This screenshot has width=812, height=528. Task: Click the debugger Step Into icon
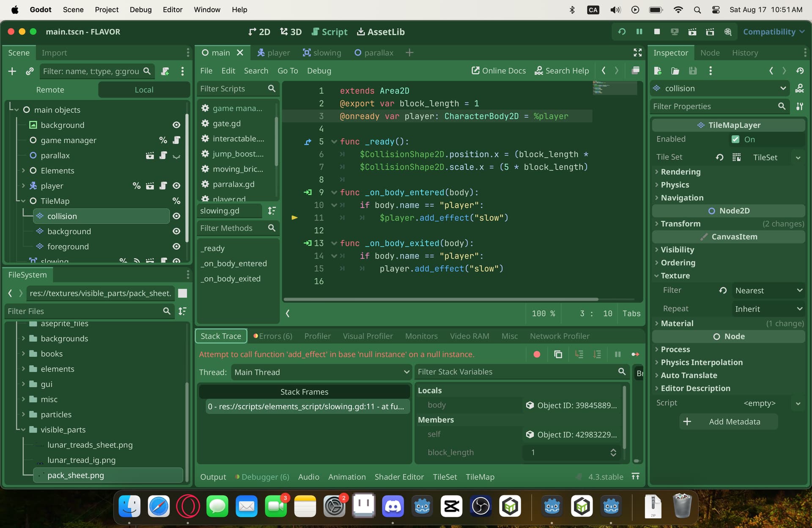[x=579, y=354]
